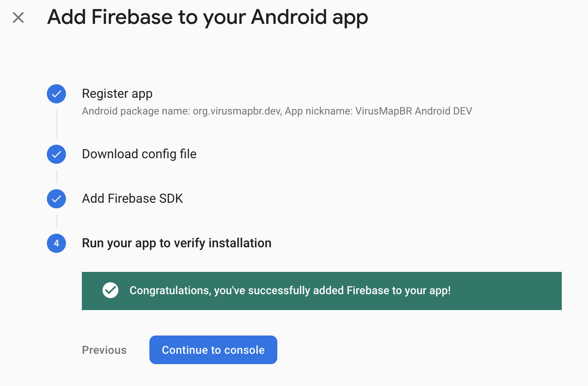Viewport: 588px width, 386px height.
Task: Click the Android package name org.virusmapbr.dev text
Action: coord(182,111)
